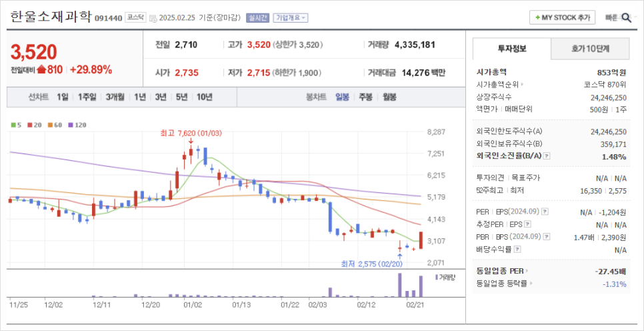This screenshot has height=331, width=644.
Task: Click help icon next to PBR BPS
Action: click(546, 236)
